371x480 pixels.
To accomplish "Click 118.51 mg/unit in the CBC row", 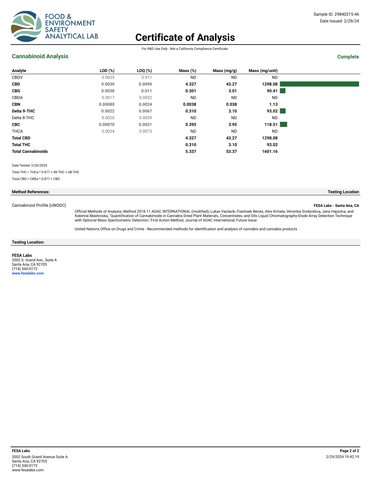I will point(271,124).
